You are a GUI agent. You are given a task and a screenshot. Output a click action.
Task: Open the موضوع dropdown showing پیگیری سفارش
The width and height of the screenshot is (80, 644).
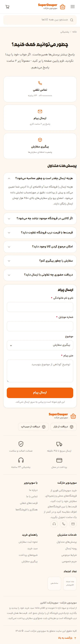coord(40,345)
